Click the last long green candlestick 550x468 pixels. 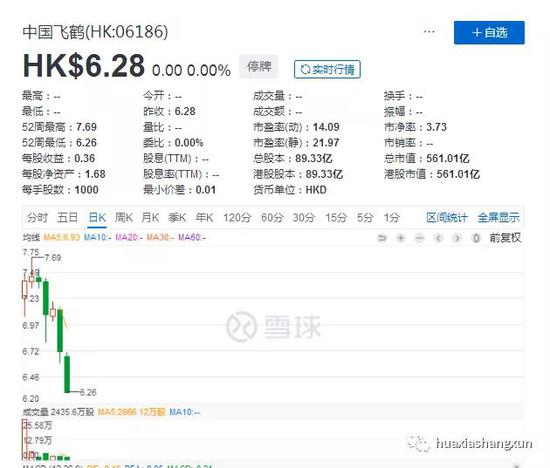tap(67, 374)
